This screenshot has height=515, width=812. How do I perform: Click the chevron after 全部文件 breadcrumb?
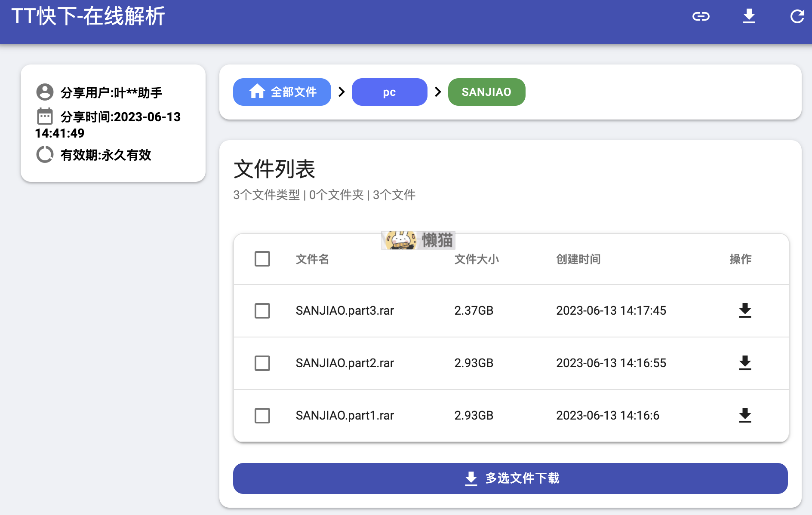(x=341, y=92)
